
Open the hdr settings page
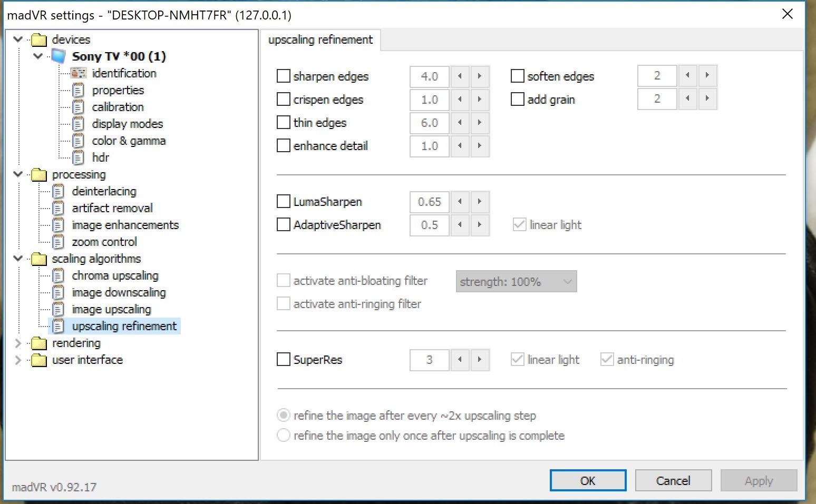[100, 157]
